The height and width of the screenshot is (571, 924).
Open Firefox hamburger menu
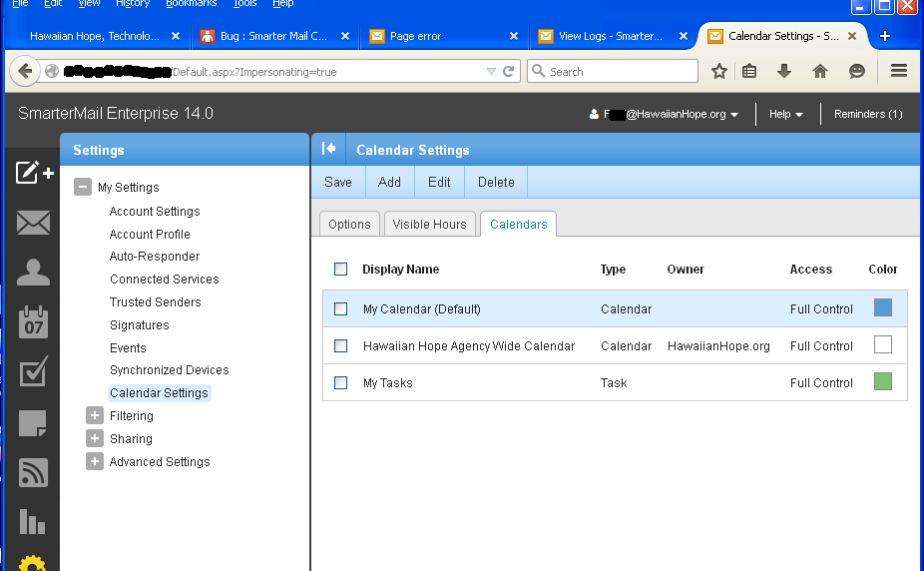(899, 71)
